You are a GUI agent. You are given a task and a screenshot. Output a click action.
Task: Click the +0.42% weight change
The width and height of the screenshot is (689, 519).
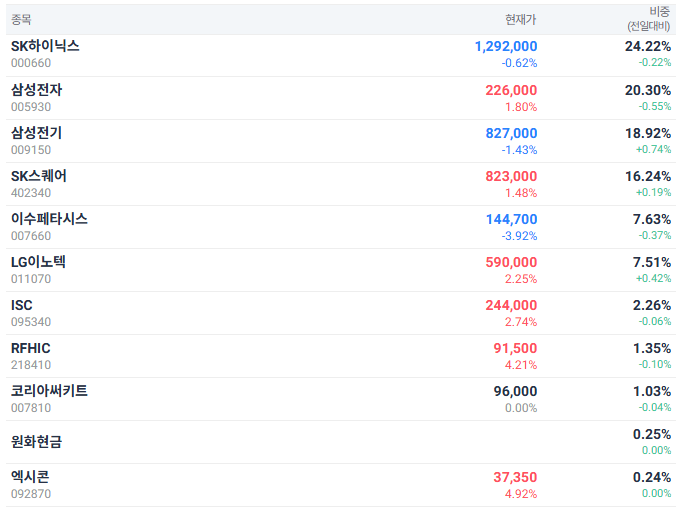tap(654, 279)
